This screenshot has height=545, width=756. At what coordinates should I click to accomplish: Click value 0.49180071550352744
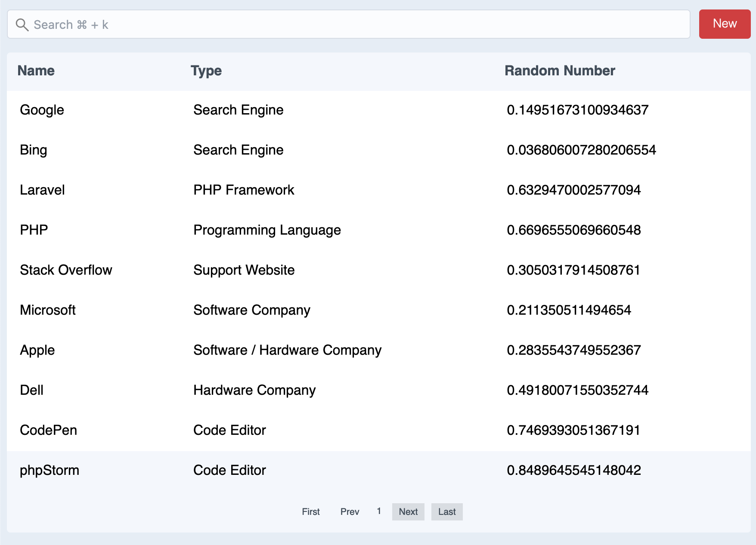click(x=578, y=390)
